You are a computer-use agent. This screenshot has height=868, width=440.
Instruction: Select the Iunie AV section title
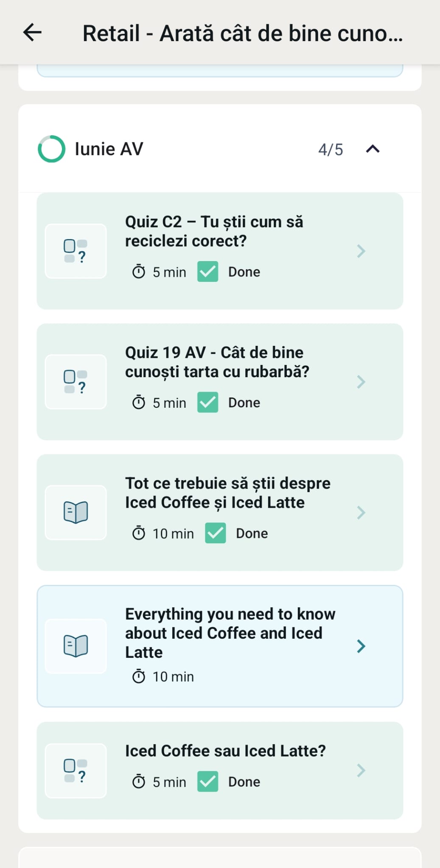pos(109,149)
